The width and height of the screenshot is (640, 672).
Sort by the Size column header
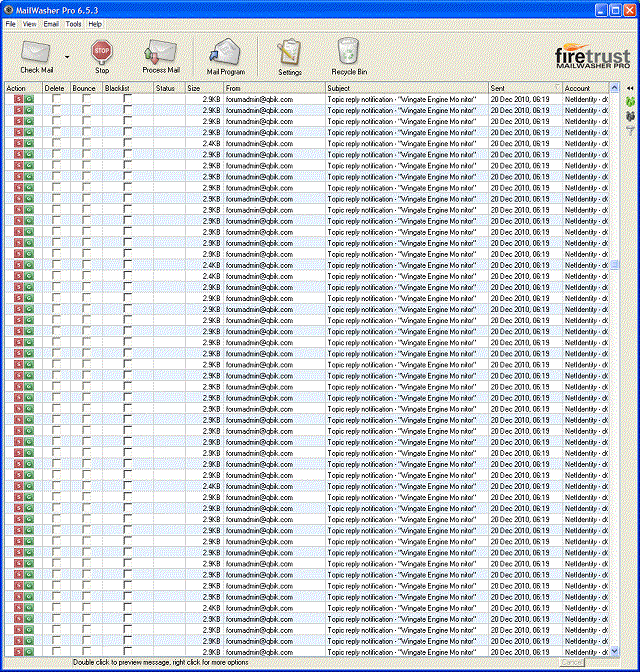(x=204, y=88)
